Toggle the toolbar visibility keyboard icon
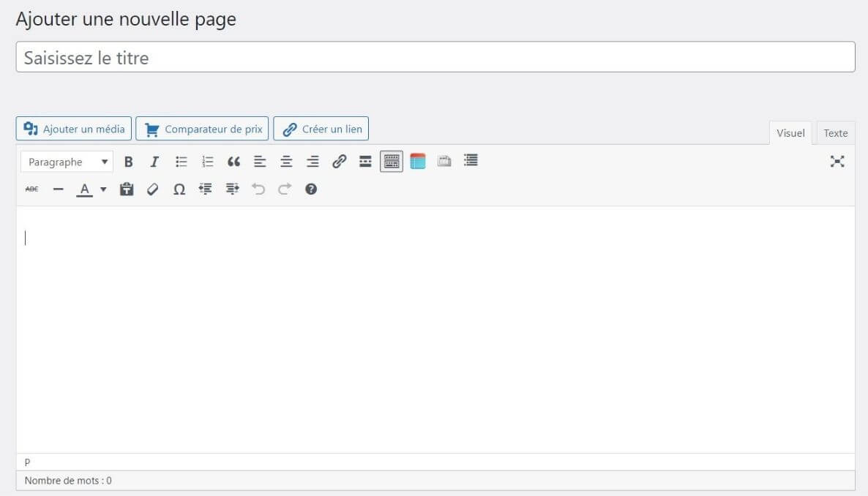868x496 pixels. click(x=392, y=162)
